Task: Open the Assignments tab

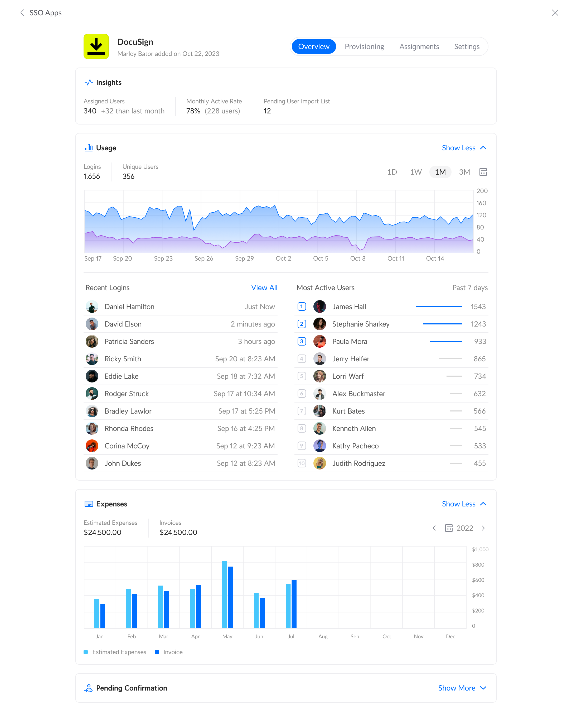Action: pyautogui.click(x=419, y=46)
